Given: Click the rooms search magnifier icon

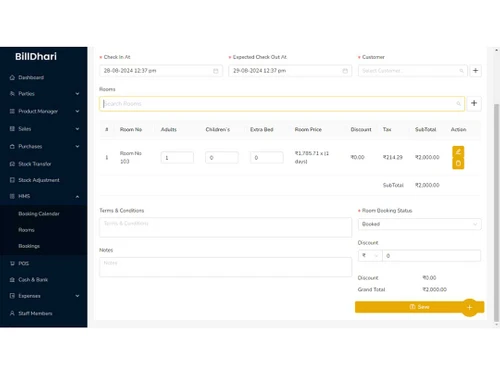Looking at the screenshot, I should click(459, 104).
